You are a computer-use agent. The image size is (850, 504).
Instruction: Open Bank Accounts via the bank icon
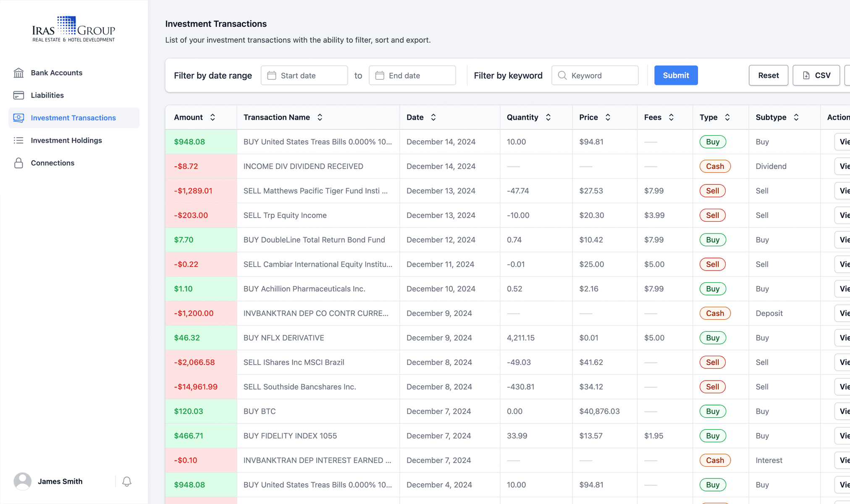18,73
